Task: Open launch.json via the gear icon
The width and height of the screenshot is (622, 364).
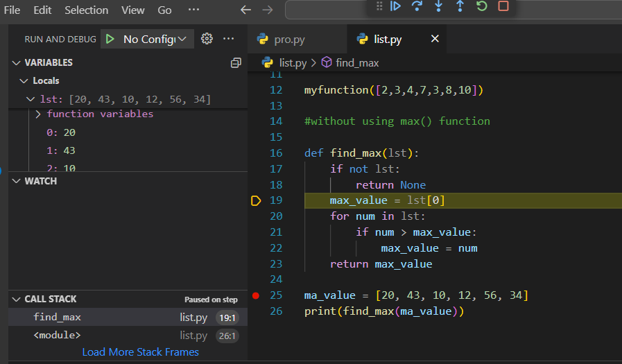Action: click(207, 39)
